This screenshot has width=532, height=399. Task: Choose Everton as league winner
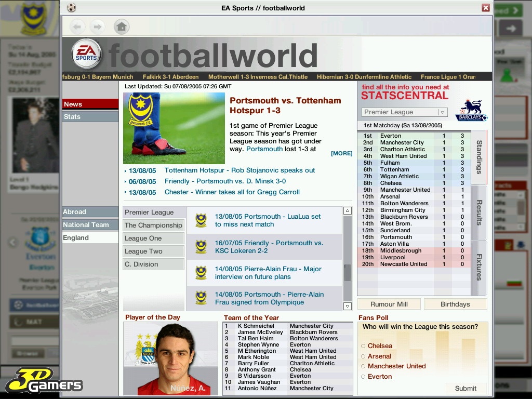(x=363, y=377)
